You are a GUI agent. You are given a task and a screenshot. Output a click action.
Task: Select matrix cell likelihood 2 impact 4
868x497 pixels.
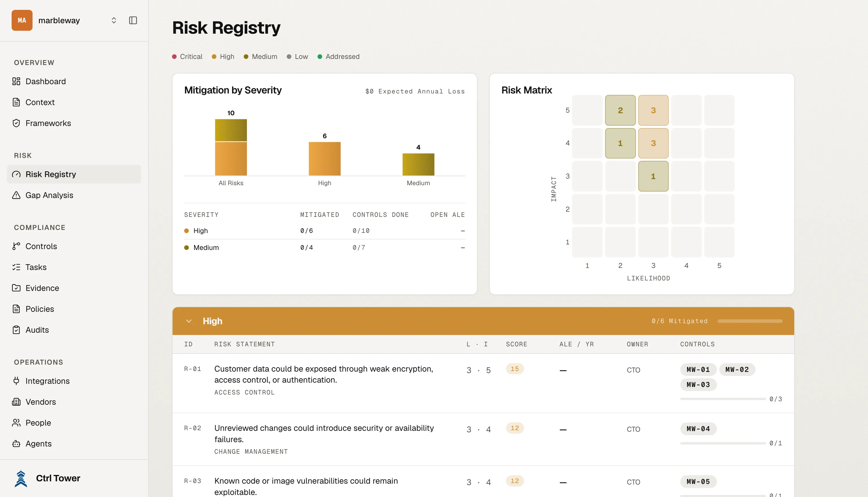click(620, 143)
